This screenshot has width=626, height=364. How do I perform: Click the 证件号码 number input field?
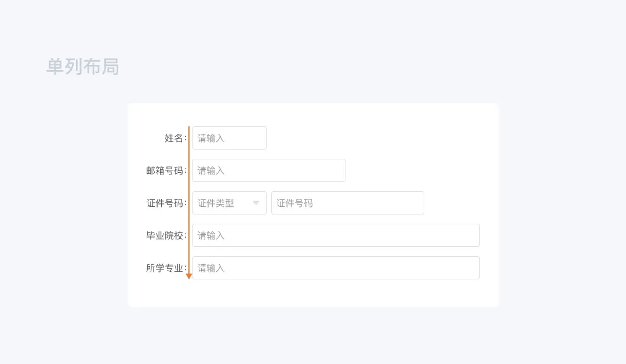coord(348,203)
